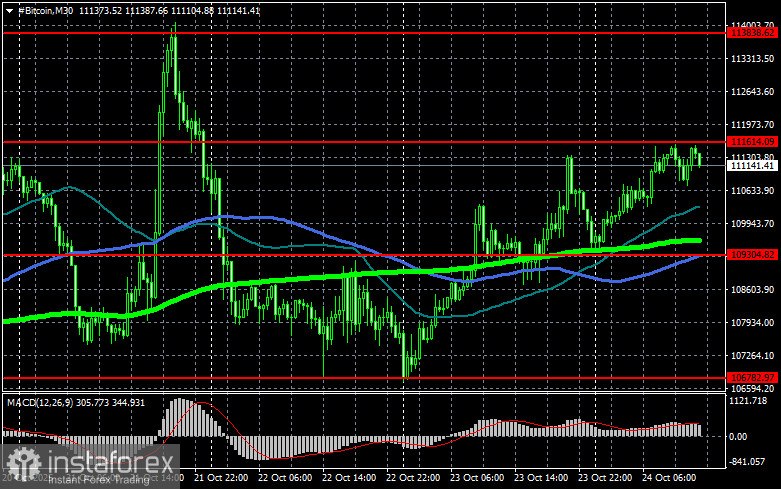Select the -841.057 MACD scale value

(x=747, y=462)
